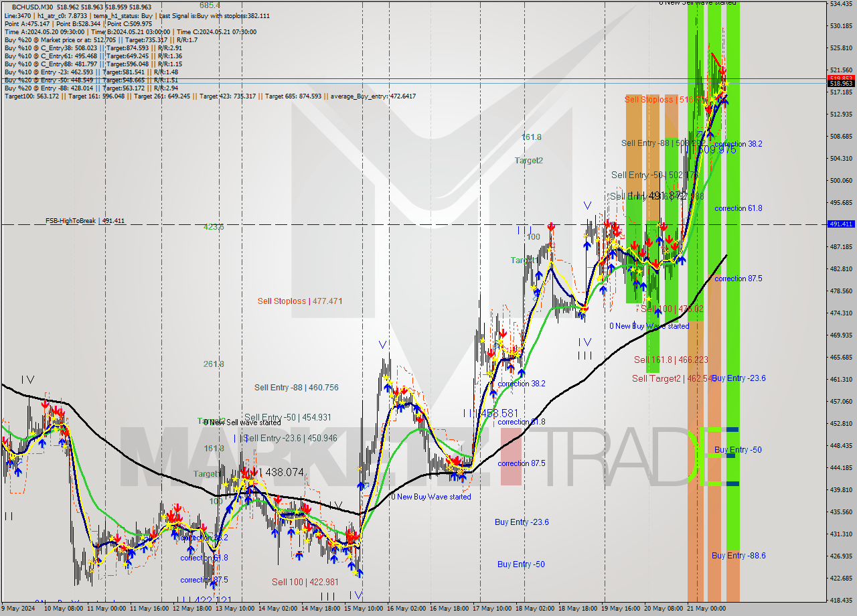The width and height of the screenshot is (857, 616).
Task: Select the Buy Entry -88.6 label
Action: coord(738,556)
